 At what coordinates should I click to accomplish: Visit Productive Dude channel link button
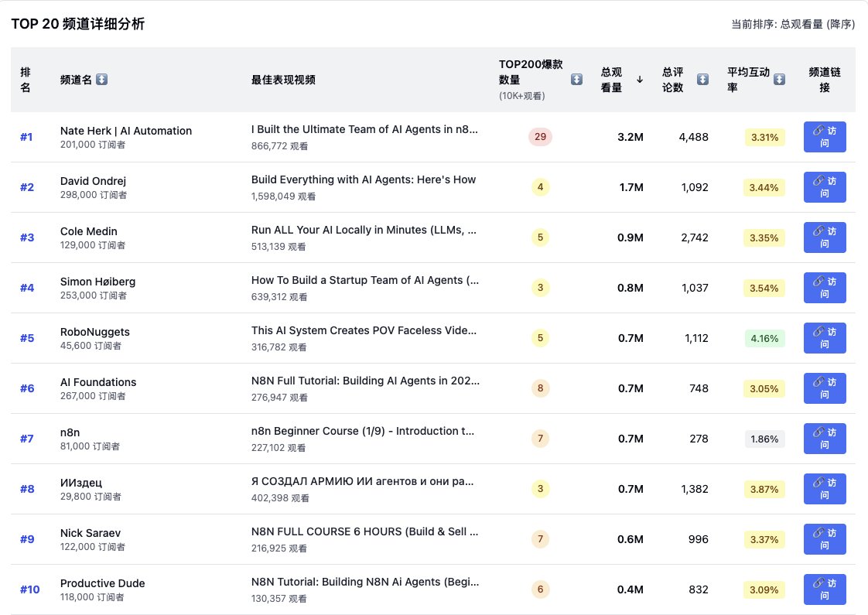coord(824,589)
